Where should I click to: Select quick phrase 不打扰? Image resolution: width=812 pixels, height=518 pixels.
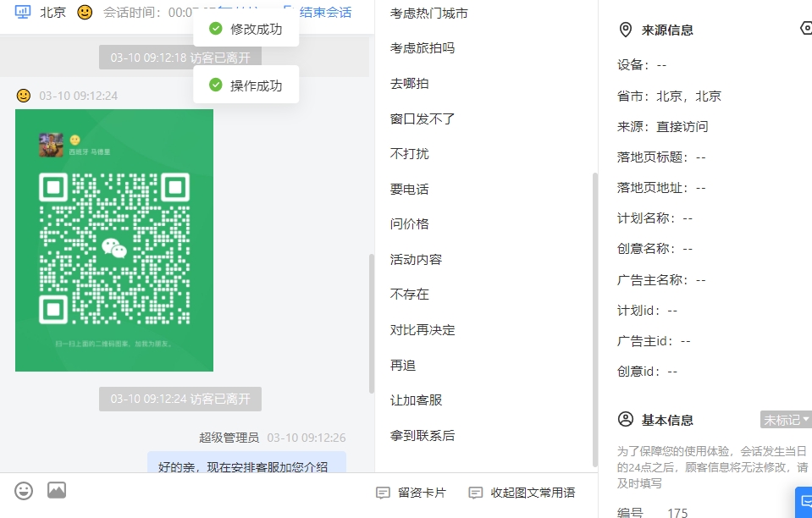click(410, 154)
